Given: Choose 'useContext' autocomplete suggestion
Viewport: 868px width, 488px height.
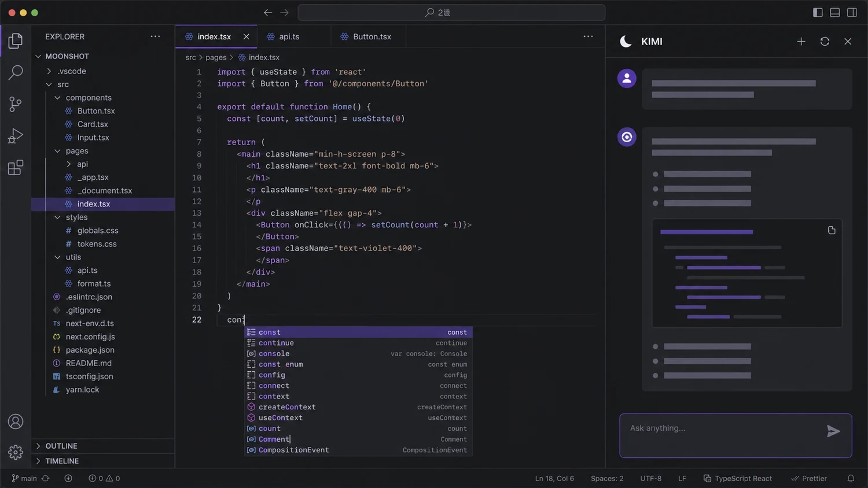Looking at the screenshot, I should (359, 417).
